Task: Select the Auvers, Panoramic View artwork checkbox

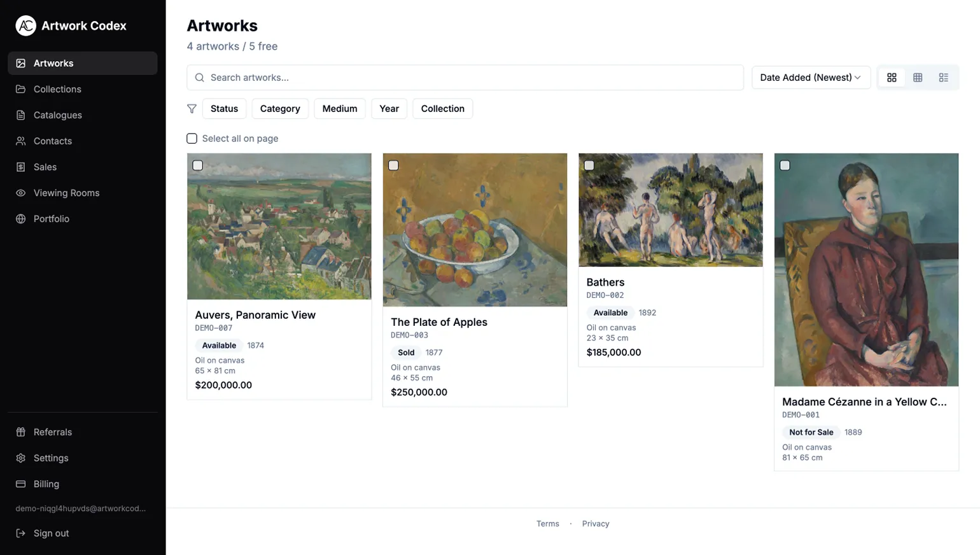Action: pyautogui.click(x=198, y=165)
